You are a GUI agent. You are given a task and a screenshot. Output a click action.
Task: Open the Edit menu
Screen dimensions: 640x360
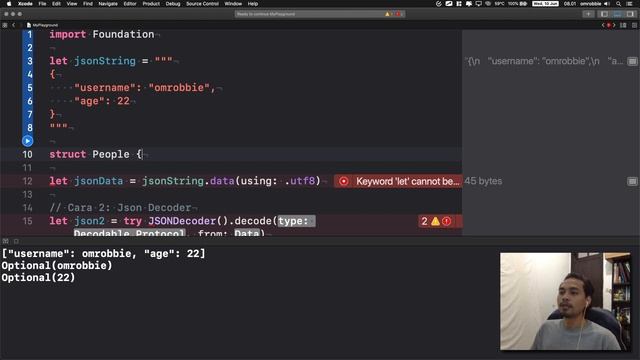click(56, 4)
